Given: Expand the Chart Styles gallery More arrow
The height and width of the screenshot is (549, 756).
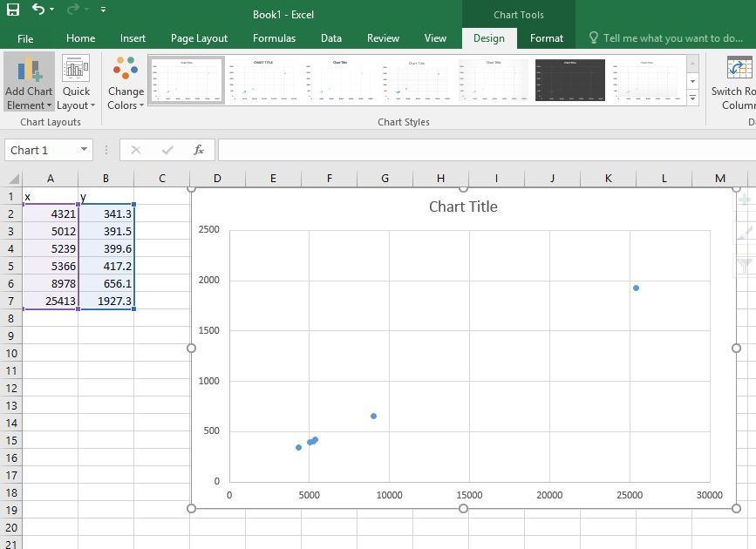Looking at the screenshot, I should point(692,98).
